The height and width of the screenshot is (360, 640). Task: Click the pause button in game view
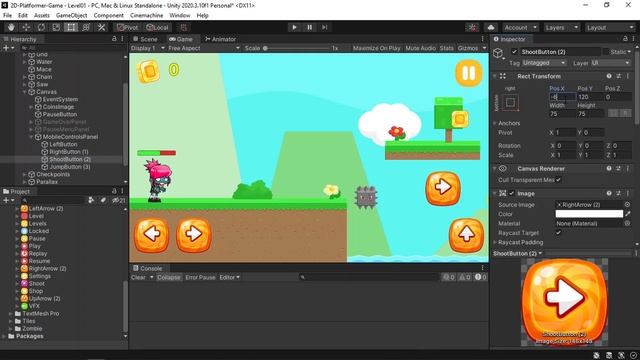[469, 73]
